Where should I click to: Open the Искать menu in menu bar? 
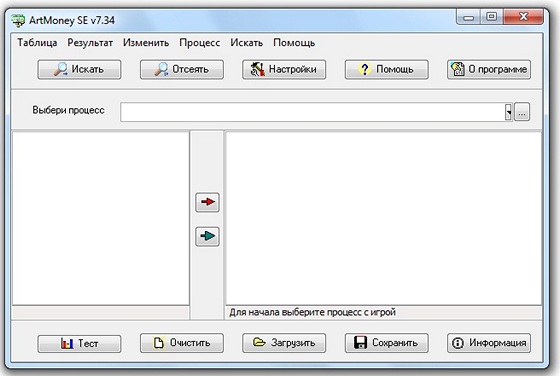click(246, 43)
